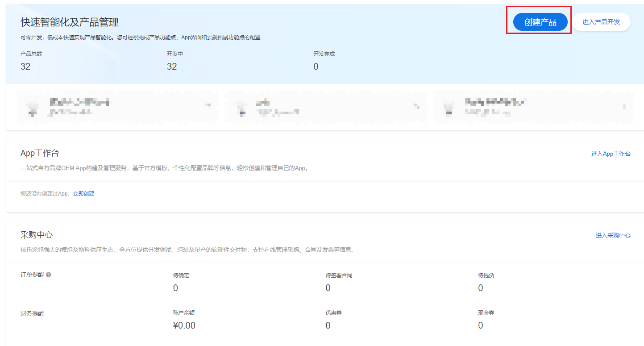Click the 优惠券 label
The image size is (644, 346).
coord(333,313)
